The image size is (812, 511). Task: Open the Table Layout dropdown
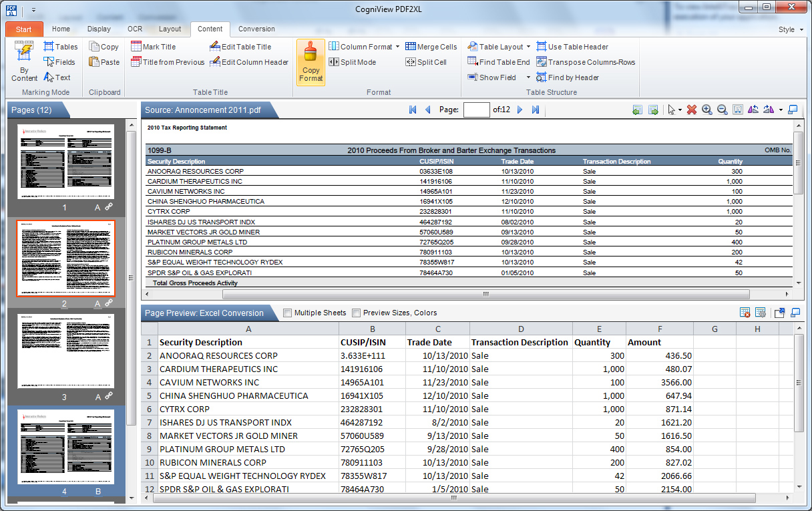pyautogui.click(x=528, y=47)
